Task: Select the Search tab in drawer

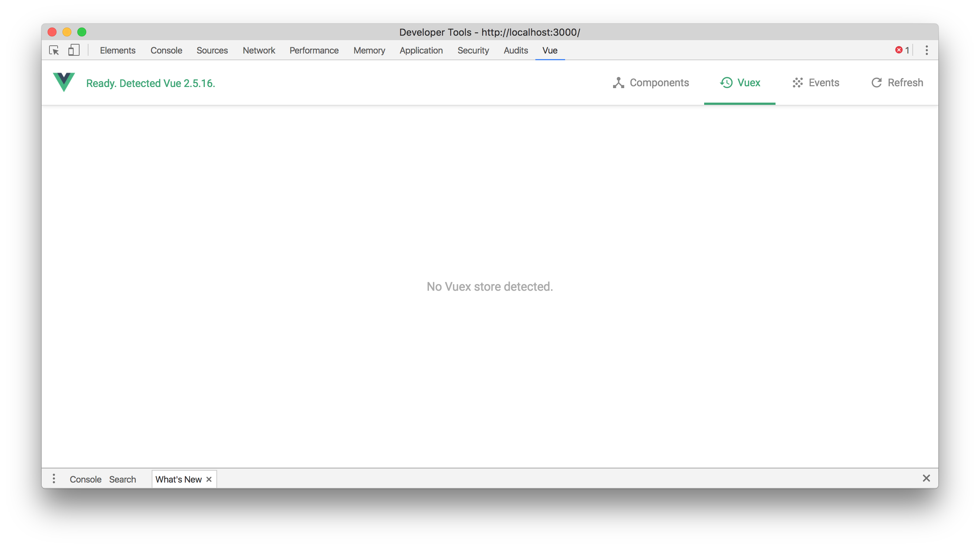Action: pos(123,480)
